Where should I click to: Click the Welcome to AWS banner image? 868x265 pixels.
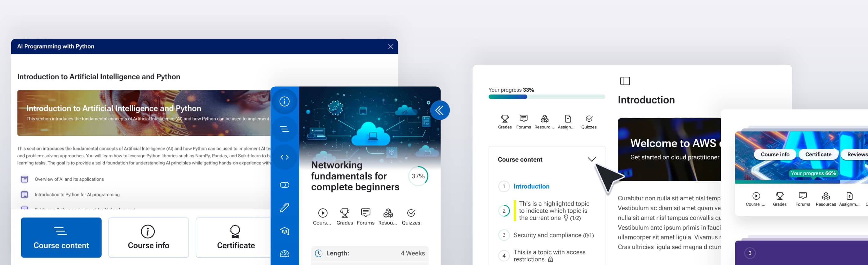[x=669, y=149]
